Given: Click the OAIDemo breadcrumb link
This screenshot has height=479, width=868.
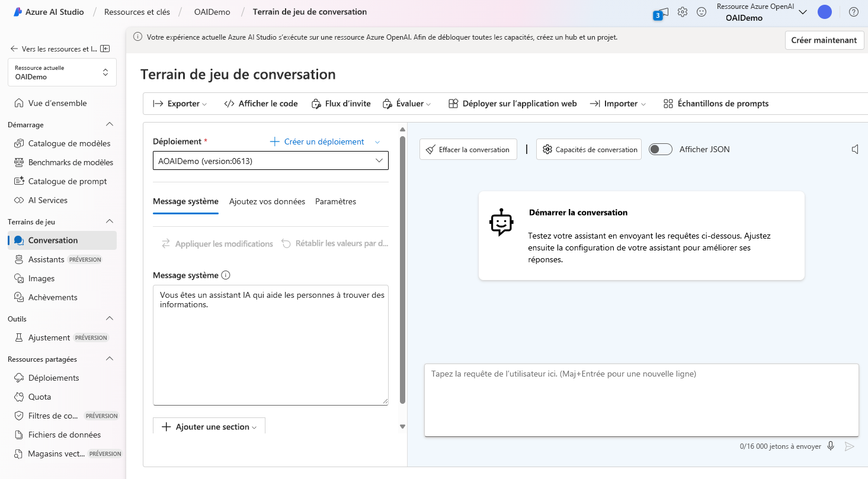Looking at the screenshot, I should click(x=212, y=12).
